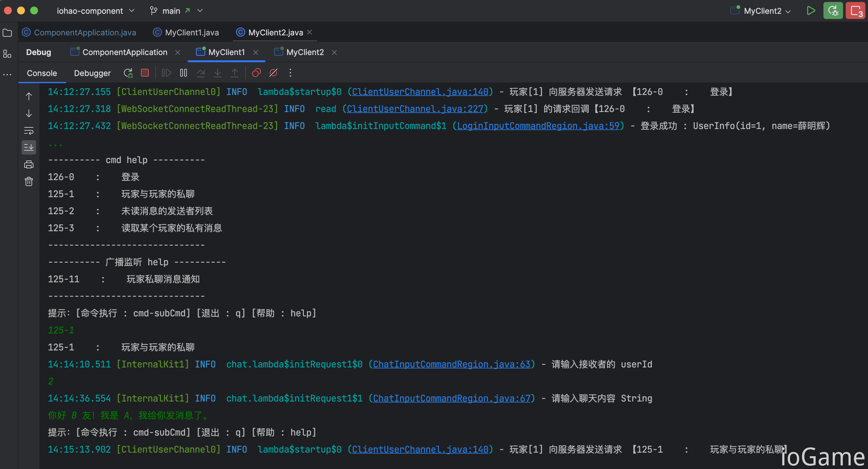Image resolution: width=868 pixels, height=469 pixels.
Task: Click the Rerun debug icon in console toolbar
Action: tap(128, 73)
